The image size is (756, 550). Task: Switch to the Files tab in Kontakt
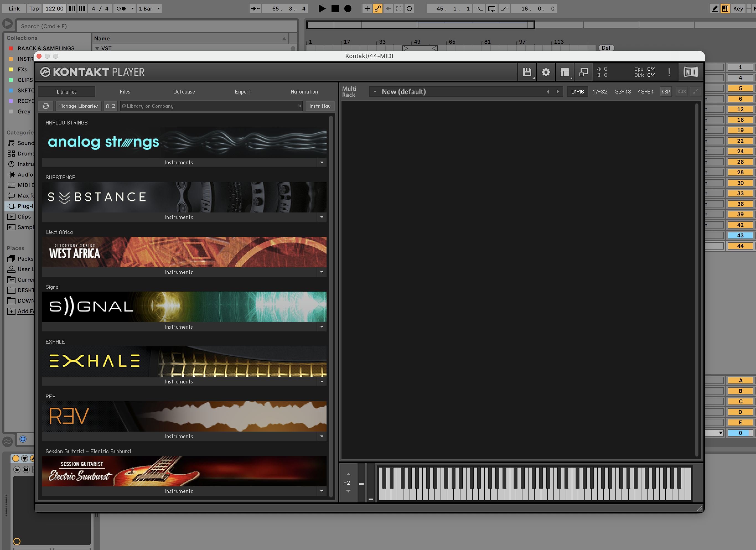click(125, 91)
